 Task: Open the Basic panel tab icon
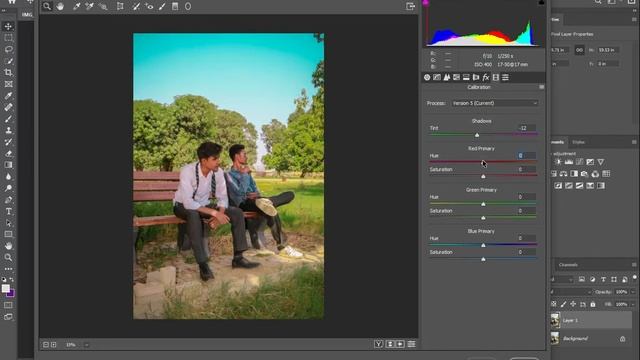(x=427, y=77)
